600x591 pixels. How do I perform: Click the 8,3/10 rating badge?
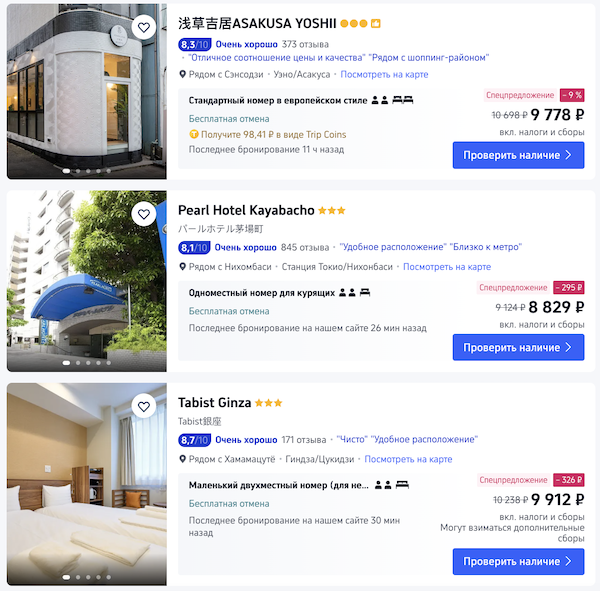coord(194,44)
